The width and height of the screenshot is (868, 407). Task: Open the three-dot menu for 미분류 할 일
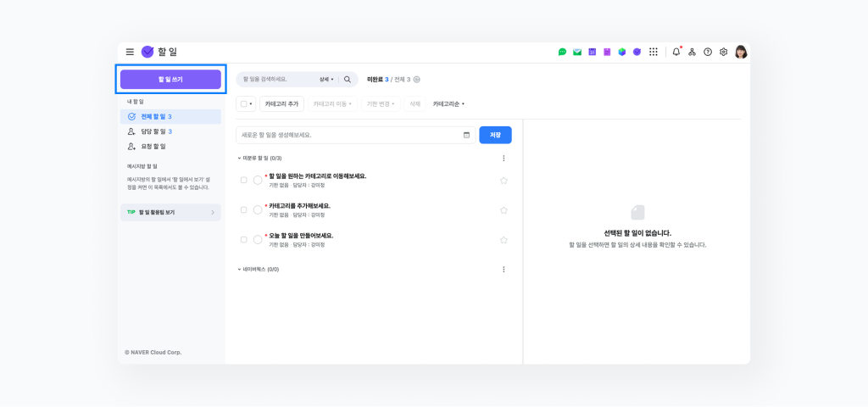pos(504,159)
